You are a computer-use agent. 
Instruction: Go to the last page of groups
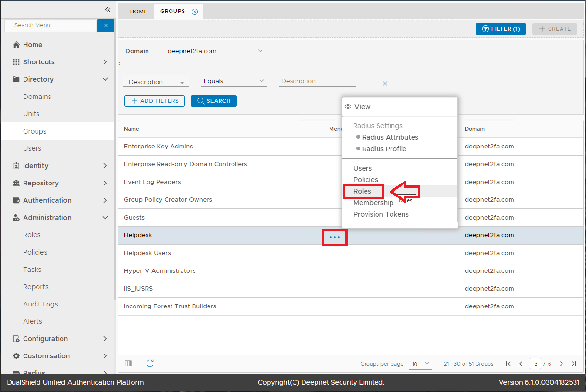tap(574, 364)
